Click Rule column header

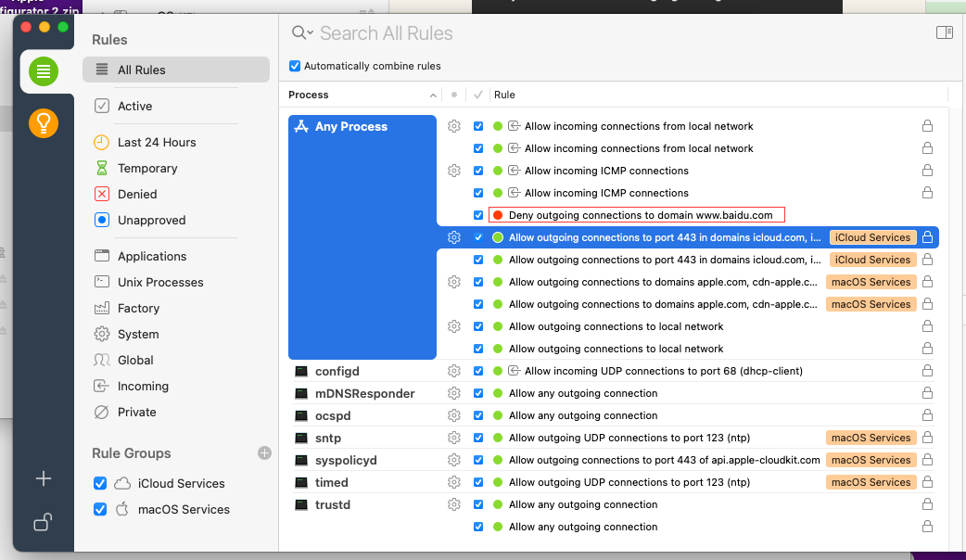pos(504,95)
